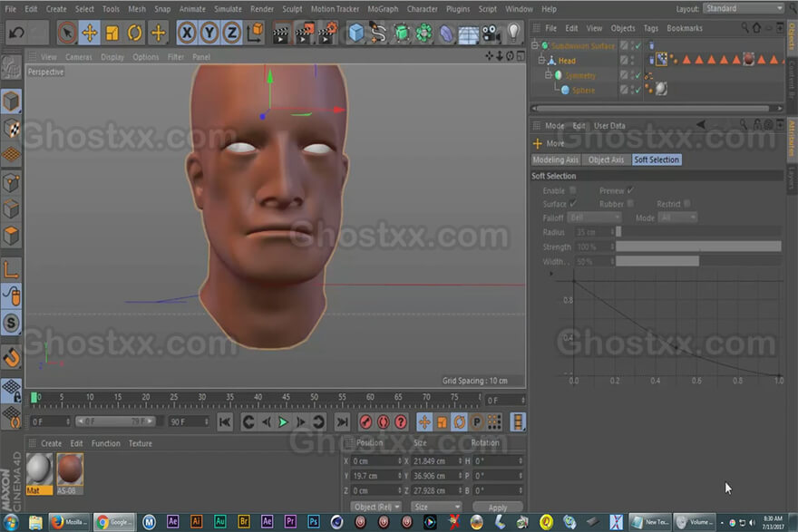
Task: Collapse the Subdivision Surface tree node
Action: coord(535,46)
